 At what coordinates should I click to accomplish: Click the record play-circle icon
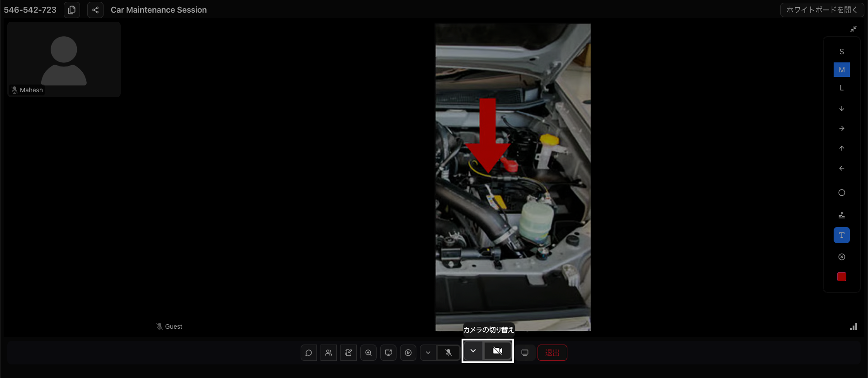(408, 353)
